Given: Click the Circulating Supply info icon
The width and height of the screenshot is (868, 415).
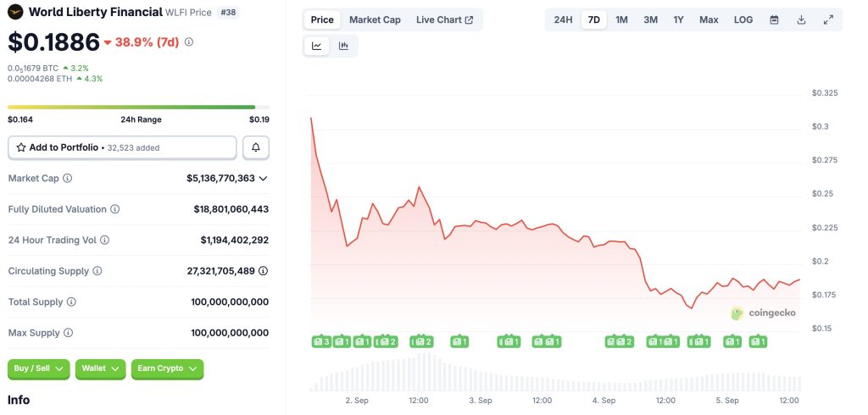Looking at the screenshot, I should [97, 271].
